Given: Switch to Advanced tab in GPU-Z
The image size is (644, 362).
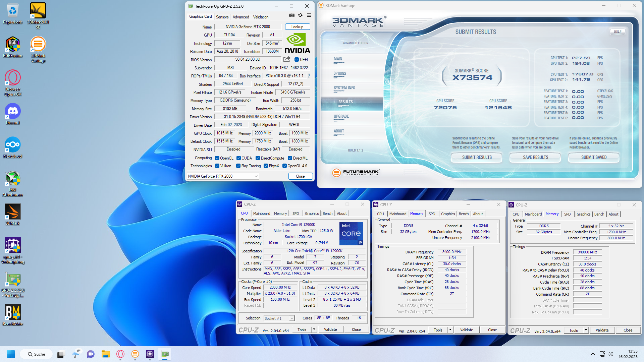Looking at the screenshot, I should point(241,17).
